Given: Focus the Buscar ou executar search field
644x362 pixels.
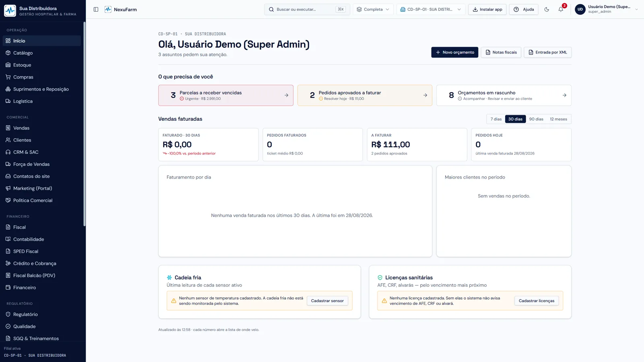Looking at the screenshot, I should 307,9.
